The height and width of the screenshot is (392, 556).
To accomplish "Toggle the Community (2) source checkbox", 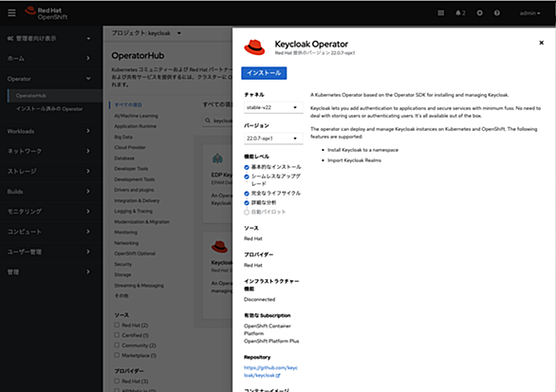I will tap(117, 345).
